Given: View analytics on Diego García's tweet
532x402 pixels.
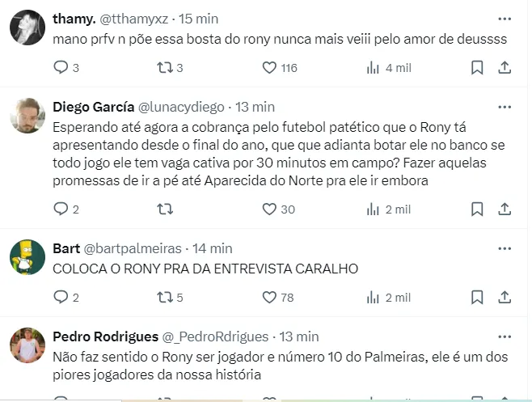Looking at the screenshot, I should [x=374, y=209].
